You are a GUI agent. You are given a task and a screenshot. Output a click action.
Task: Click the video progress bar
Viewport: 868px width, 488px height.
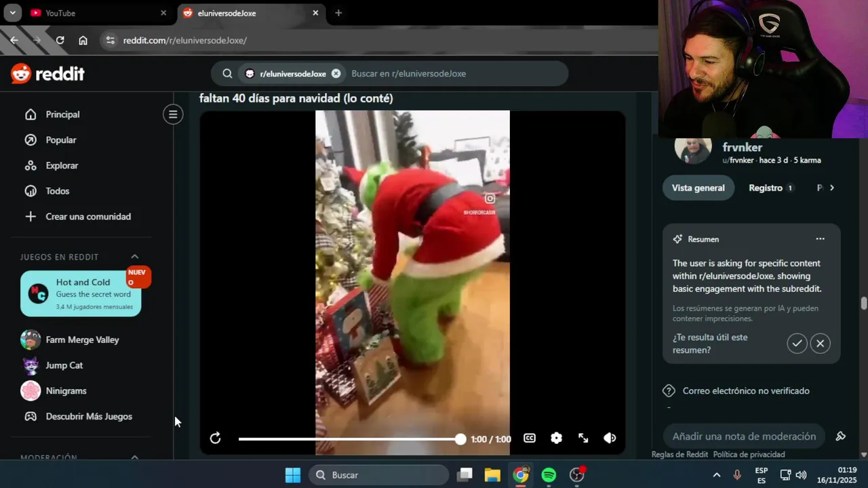tap(349, 439)
